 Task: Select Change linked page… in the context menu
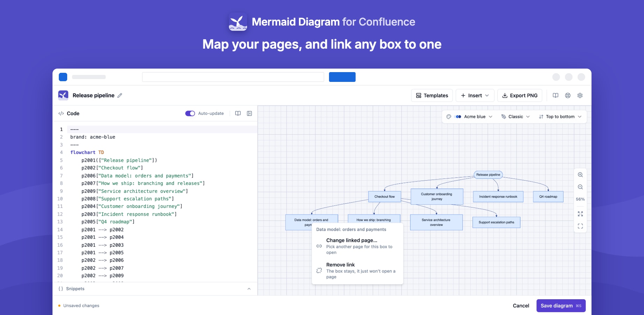coord(357,246)
